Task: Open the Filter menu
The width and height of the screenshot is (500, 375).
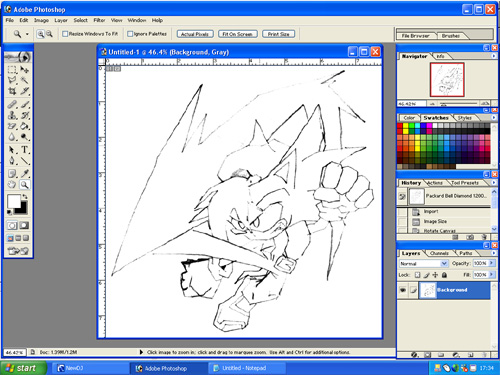Action: (99, 20)
